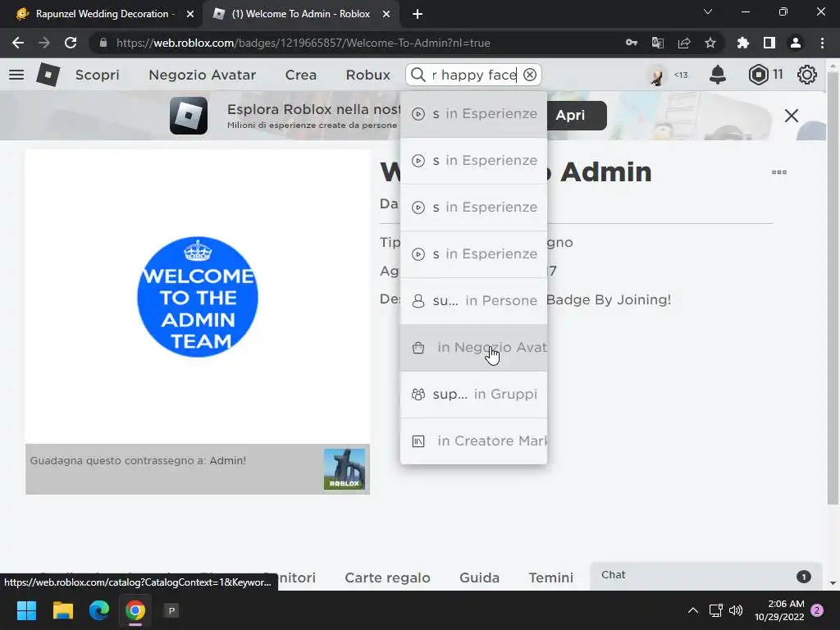Select the first 'in Esperienze' suggestion

473,114
